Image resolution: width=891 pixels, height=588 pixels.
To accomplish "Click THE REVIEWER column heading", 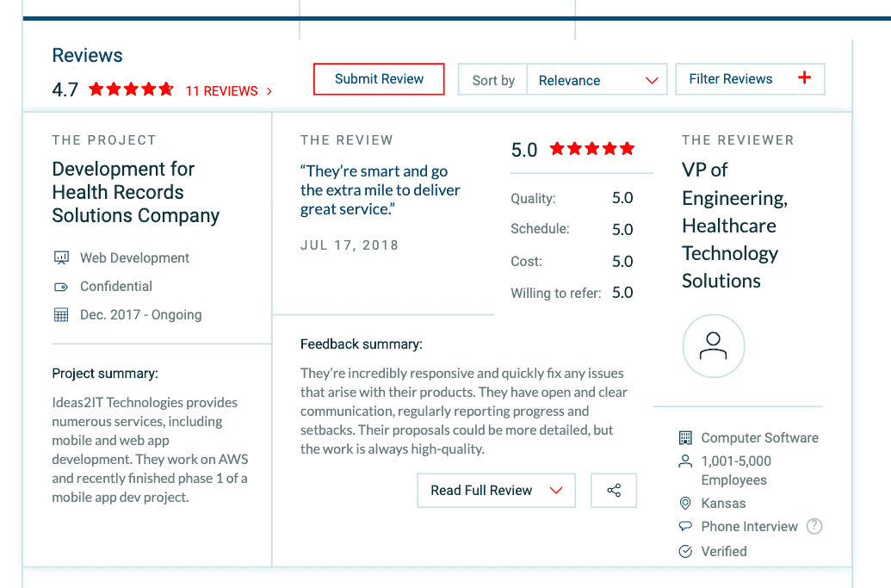I will (738, 140).
